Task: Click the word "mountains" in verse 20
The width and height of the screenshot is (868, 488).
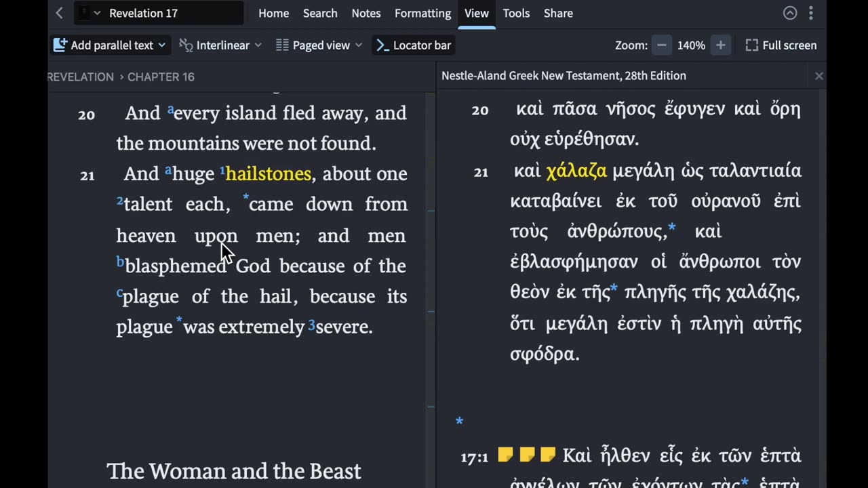Action: (x=193, y=143)
